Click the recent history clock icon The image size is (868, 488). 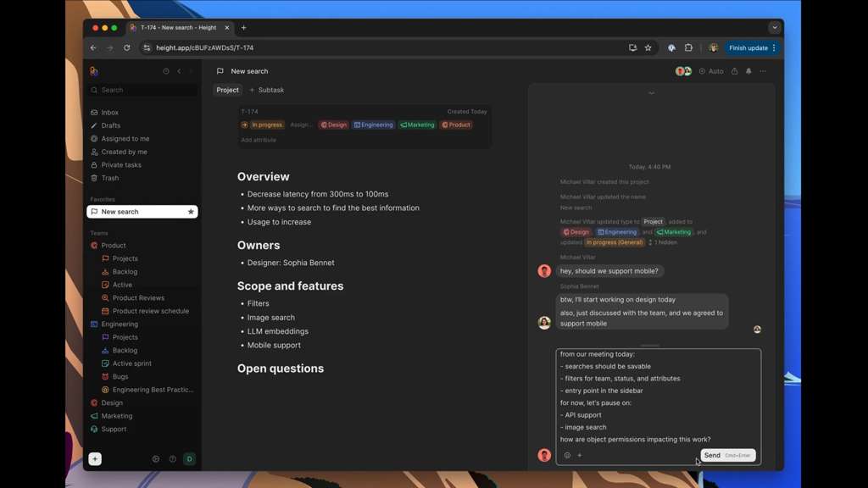click(166, 71)
